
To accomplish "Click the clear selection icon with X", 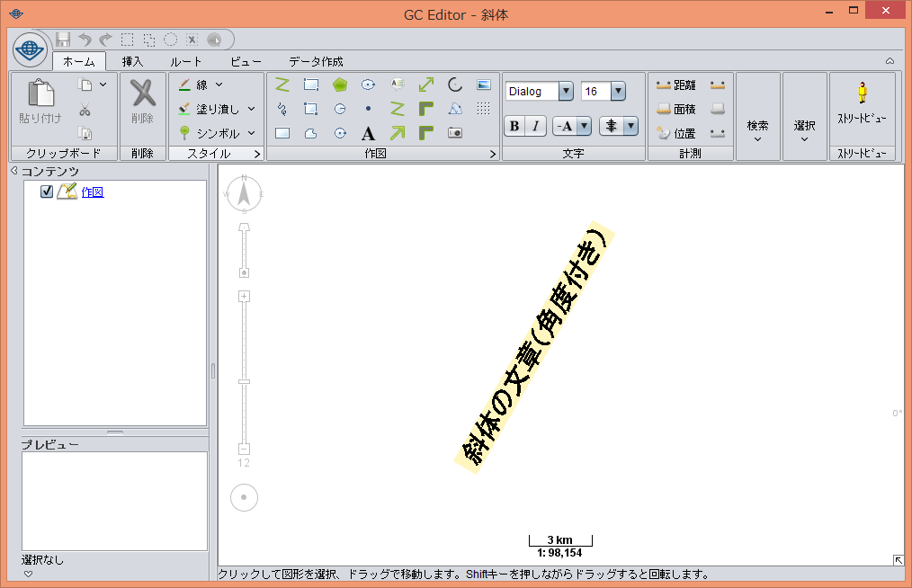I will [x=192, y=40].
